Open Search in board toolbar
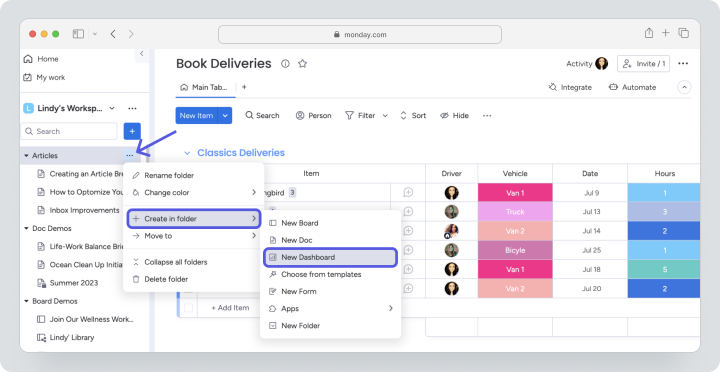This screenshot has width=720, height=372. (x=262, y=116)
